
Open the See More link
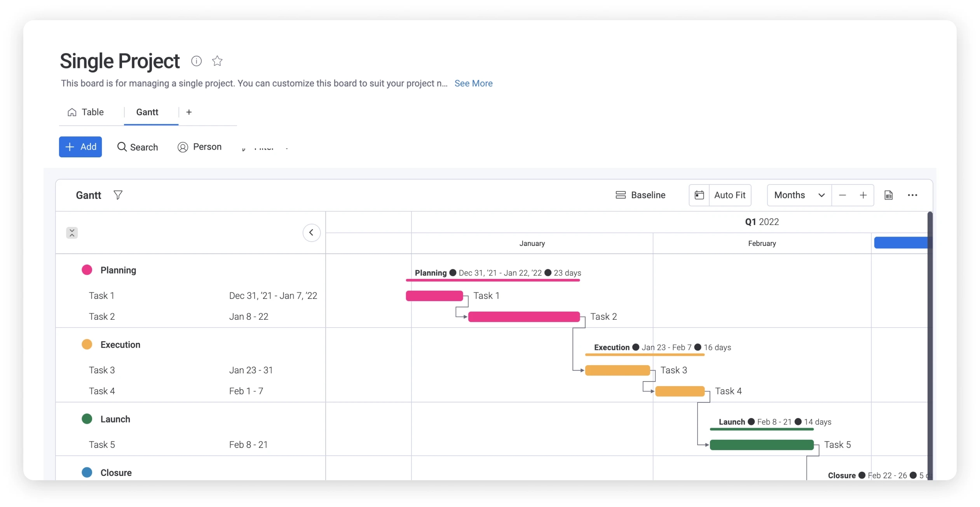pyautogui.click(x=473, y=83)
